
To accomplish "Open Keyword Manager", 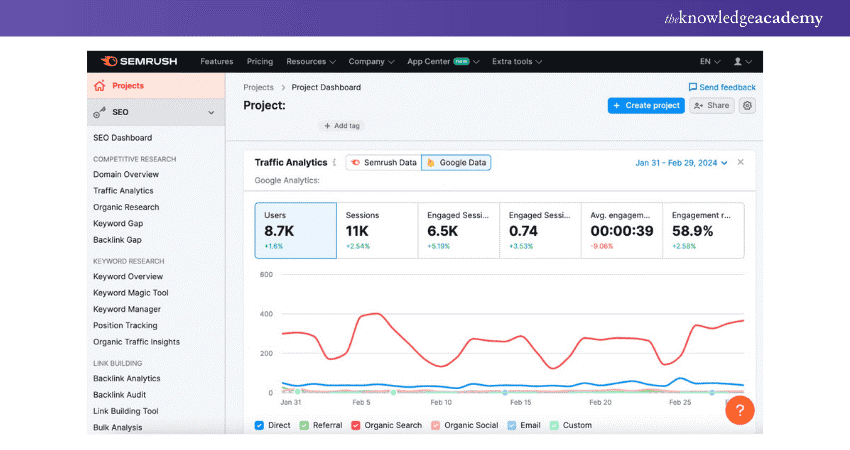I will [127, 309].
